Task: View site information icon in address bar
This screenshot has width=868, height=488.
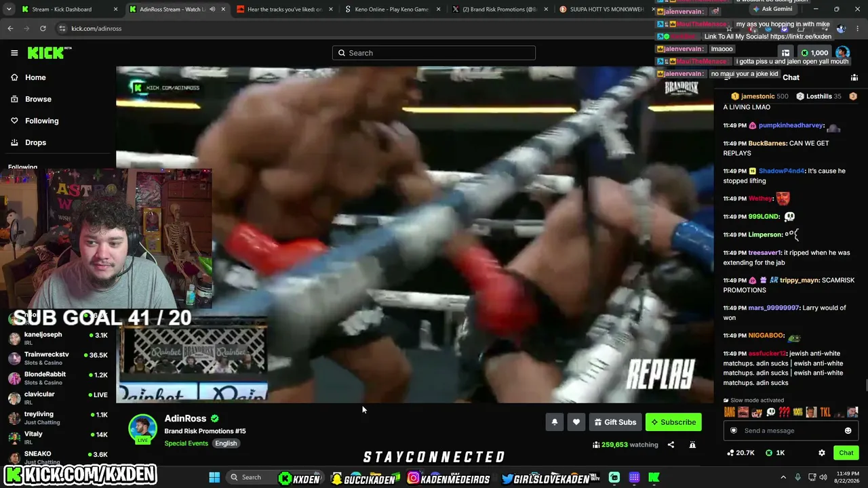Action: pos(62,28)
